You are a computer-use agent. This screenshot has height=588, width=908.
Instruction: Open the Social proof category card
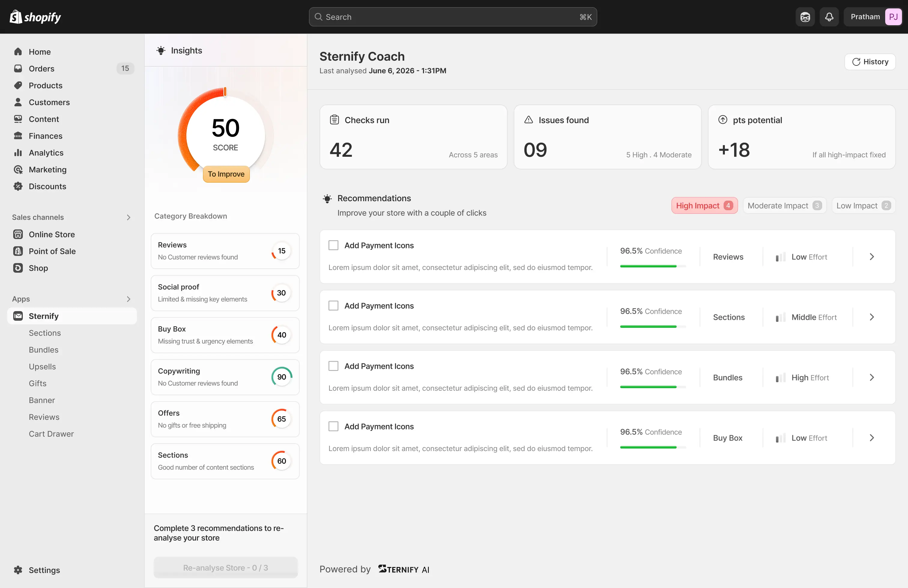tap(225, 293)
